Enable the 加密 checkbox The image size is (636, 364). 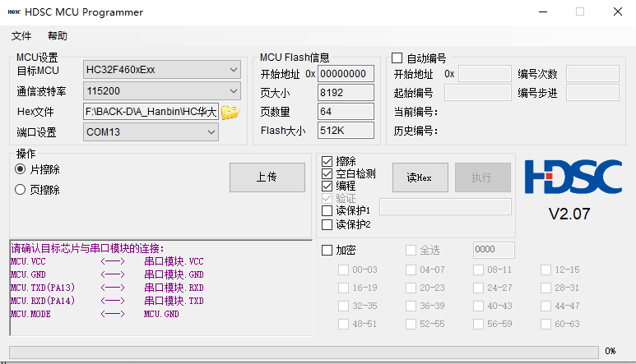point(327,251)
